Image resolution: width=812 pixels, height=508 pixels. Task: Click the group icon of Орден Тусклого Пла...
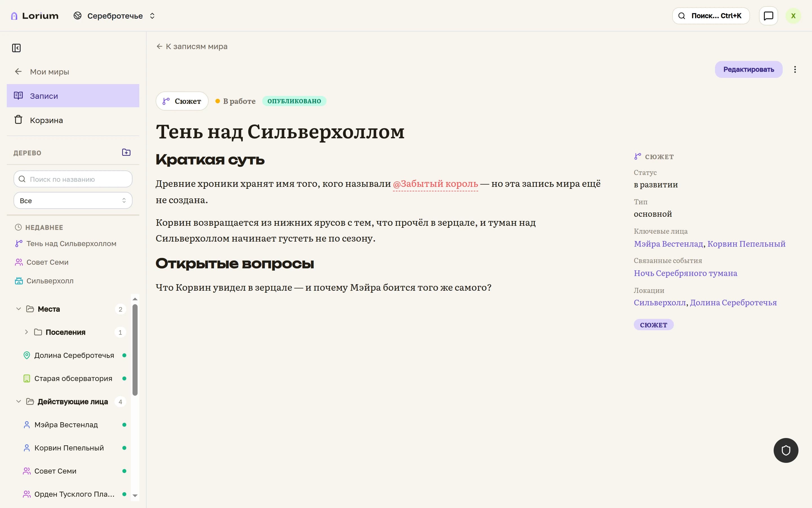tap(27, 494)
